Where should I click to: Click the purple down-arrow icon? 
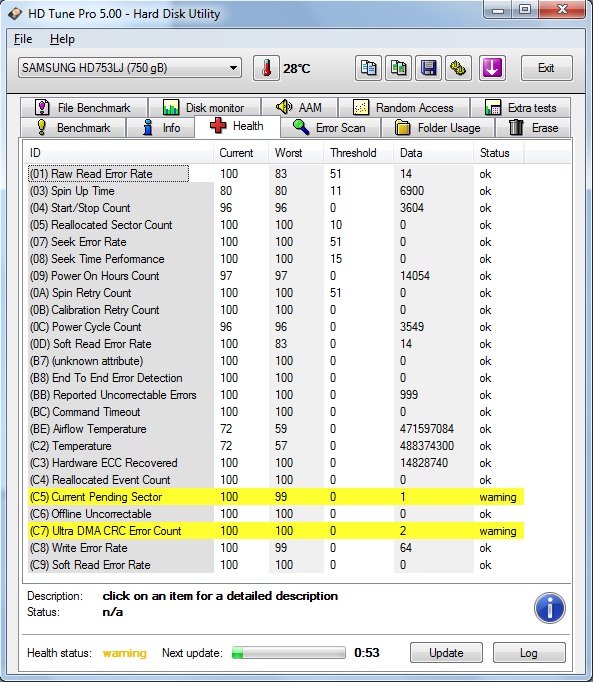(x=492, y=68)
